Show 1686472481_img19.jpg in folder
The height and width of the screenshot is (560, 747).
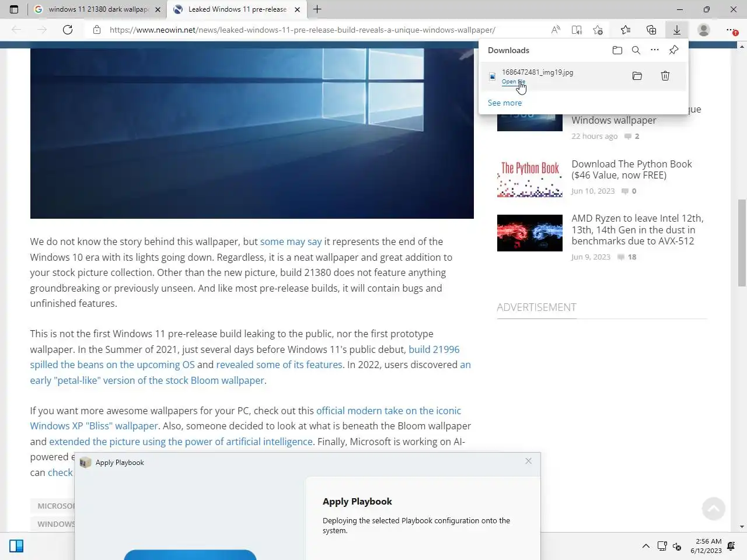[x=637, y=76]
